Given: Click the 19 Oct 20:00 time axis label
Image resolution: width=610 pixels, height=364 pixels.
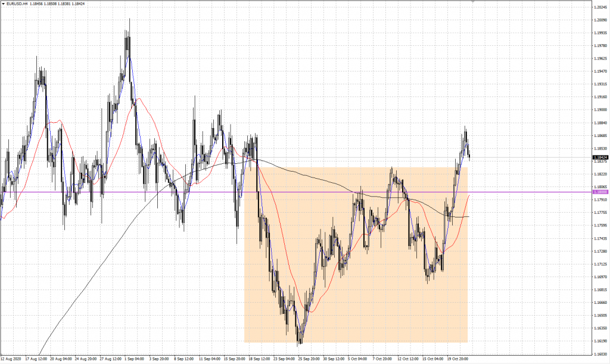Looking at the screenshot, I should 457,359.
